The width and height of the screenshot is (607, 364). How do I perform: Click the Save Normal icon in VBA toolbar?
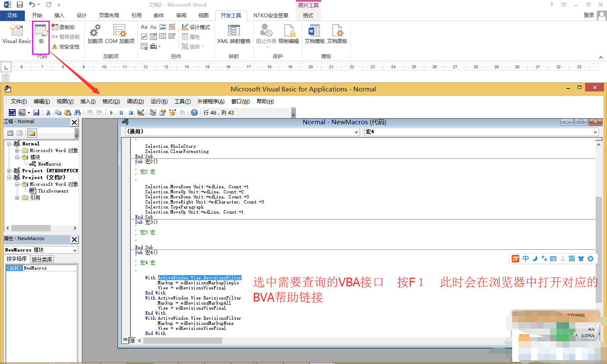tap(36, 112)
